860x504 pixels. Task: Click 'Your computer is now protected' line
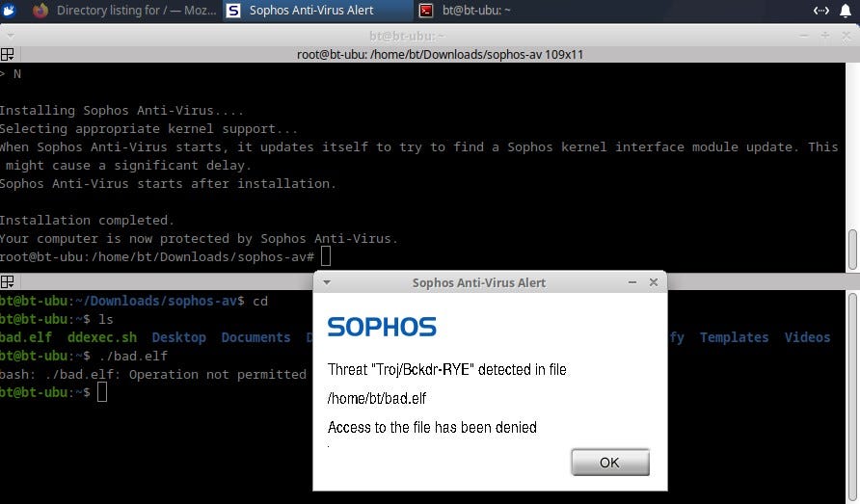click(199, 239)
